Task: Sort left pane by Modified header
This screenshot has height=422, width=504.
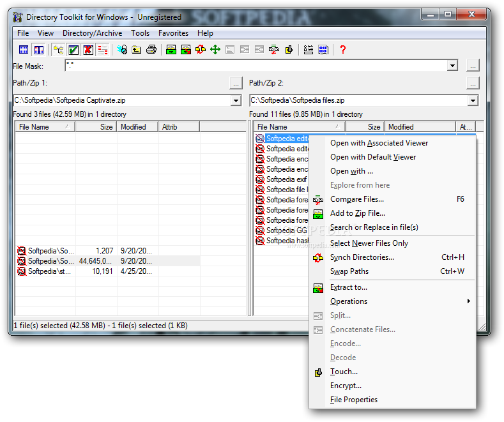Action: tap(137, 127)
